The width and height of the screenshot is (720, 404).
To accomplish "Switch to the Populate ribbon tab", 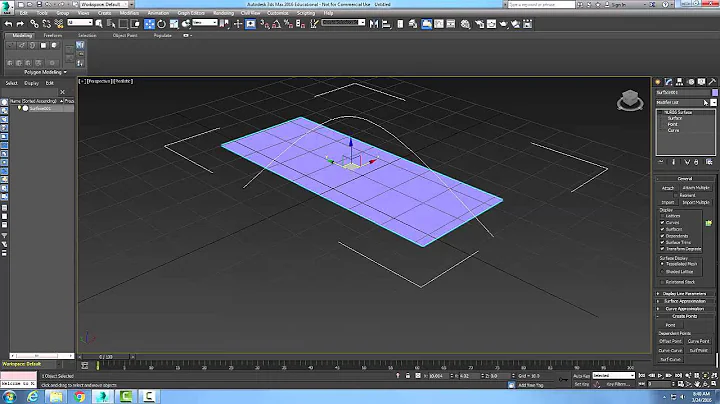I will (163, 35).
